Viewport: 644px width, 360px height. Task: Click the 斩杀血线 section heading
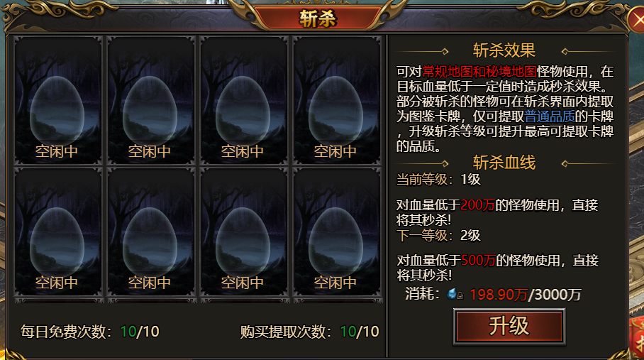tap(504, 163)
